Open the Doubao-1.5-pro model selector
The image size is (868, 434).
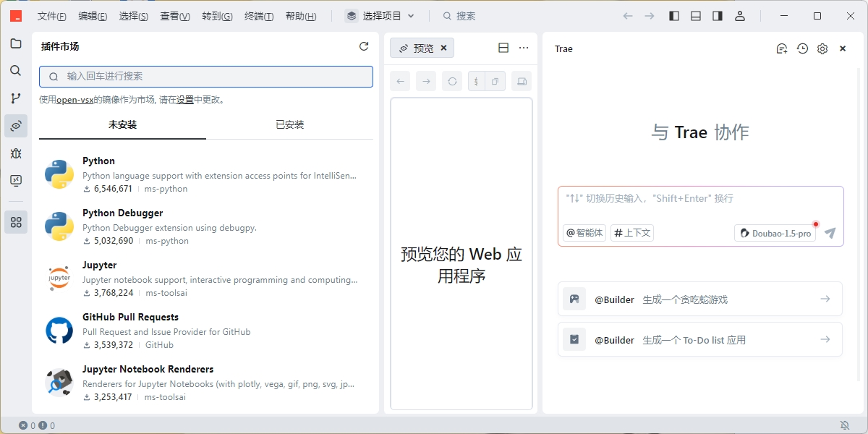coord(775,233)
